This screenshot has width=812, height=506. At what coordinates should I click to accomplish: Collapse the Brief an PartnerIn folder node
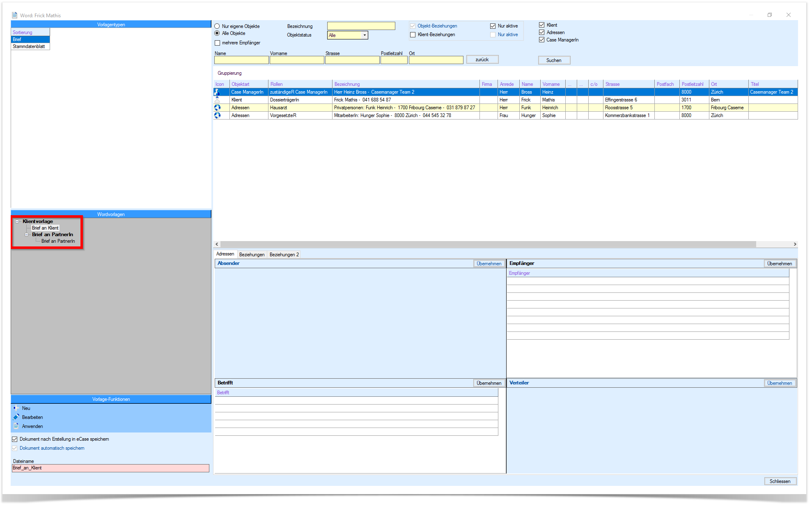tap(27, 235)
